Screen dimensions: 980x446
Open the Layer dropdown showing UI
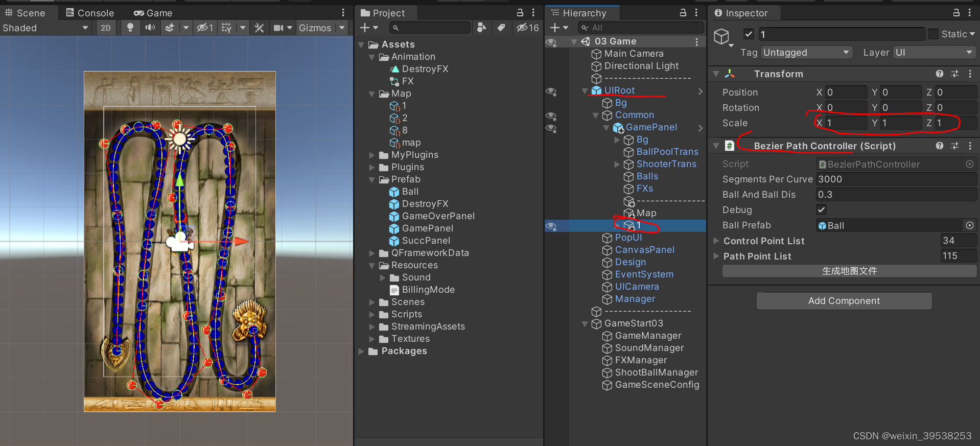[x=934, y=53]
